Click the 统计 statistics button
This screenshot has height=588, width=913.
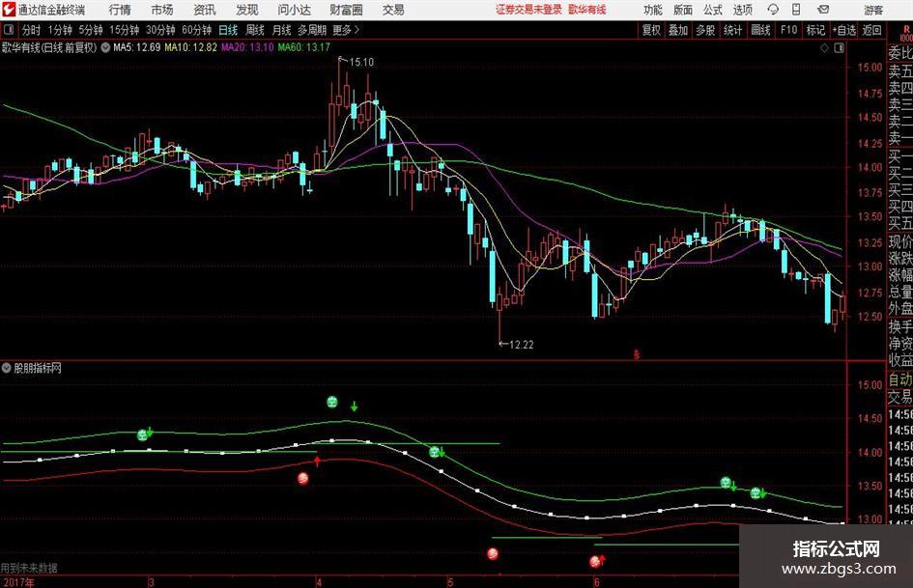[732, 30]
